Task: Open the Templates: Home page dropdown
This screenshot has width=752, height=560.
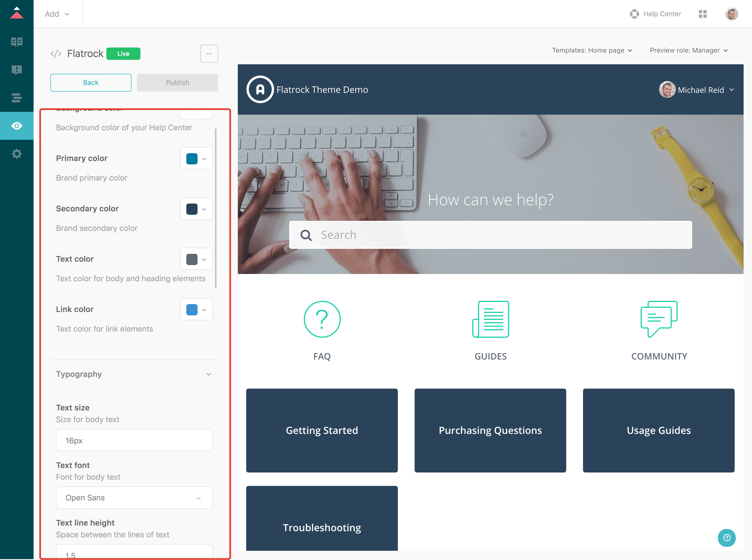Action: 592,50
